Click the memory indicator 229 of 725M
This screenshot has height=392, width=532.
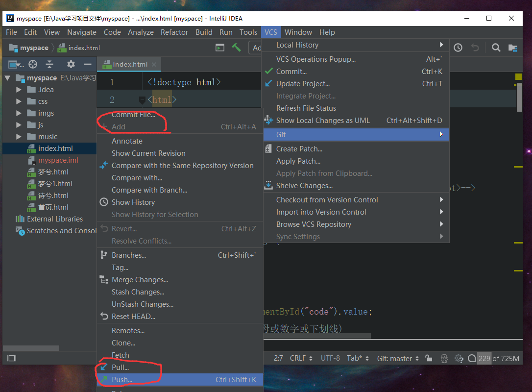coord(499,358)
